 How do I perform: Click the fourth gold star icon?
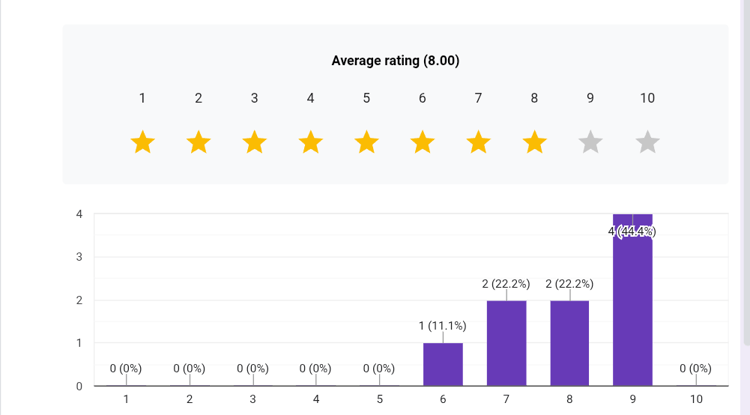tap(311, 143)
